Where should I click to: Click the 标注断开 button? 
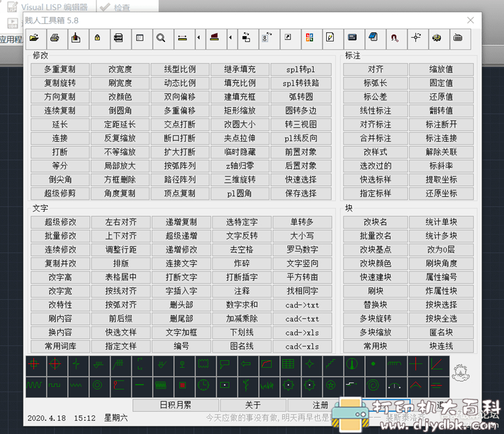[x=442, y=125]
